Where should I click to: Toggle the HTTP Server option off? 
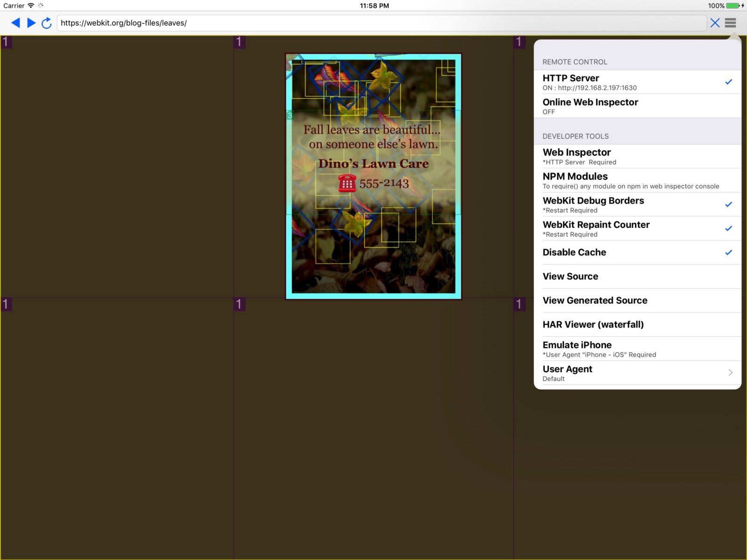637,82
